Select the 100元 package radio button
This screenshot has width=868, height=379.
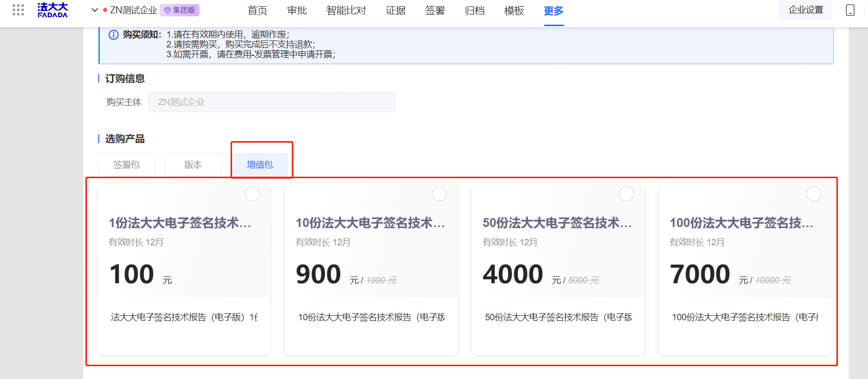click(252, 194)
